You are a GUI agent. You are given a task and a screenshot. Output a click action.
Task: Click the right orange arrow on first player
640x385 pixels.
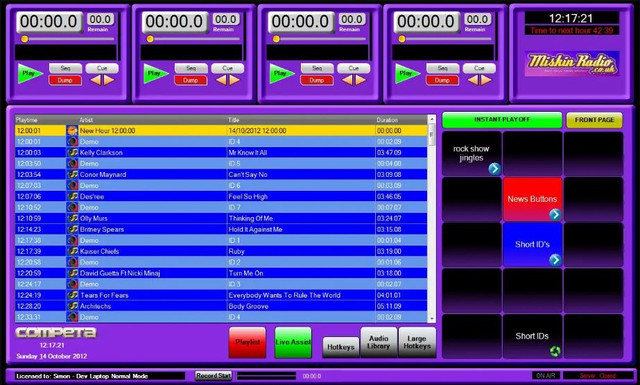109,80
